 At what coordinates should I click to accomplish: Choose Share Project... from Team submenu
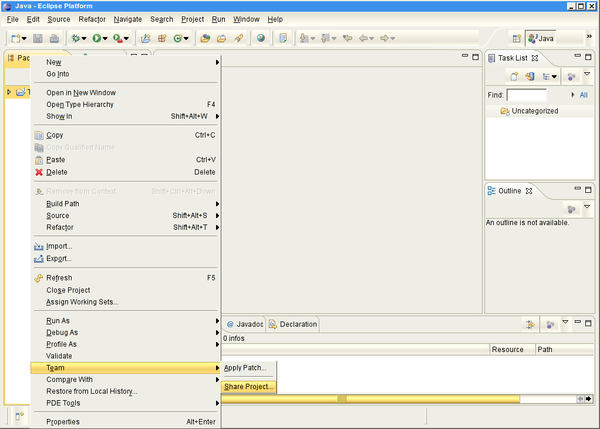[249, 387]
